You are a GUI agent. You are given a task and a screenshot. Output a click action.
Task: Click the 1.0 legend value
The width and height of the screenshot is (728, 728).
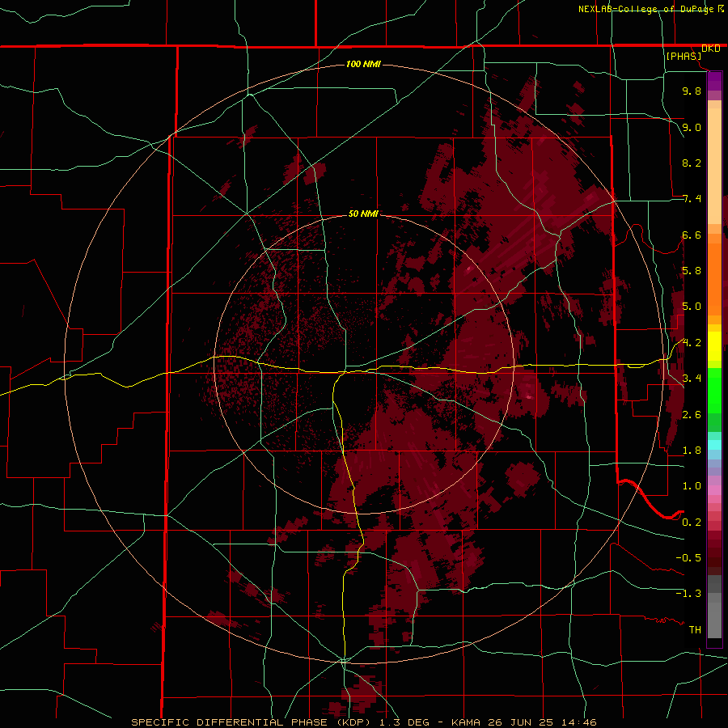coord(692,486)
